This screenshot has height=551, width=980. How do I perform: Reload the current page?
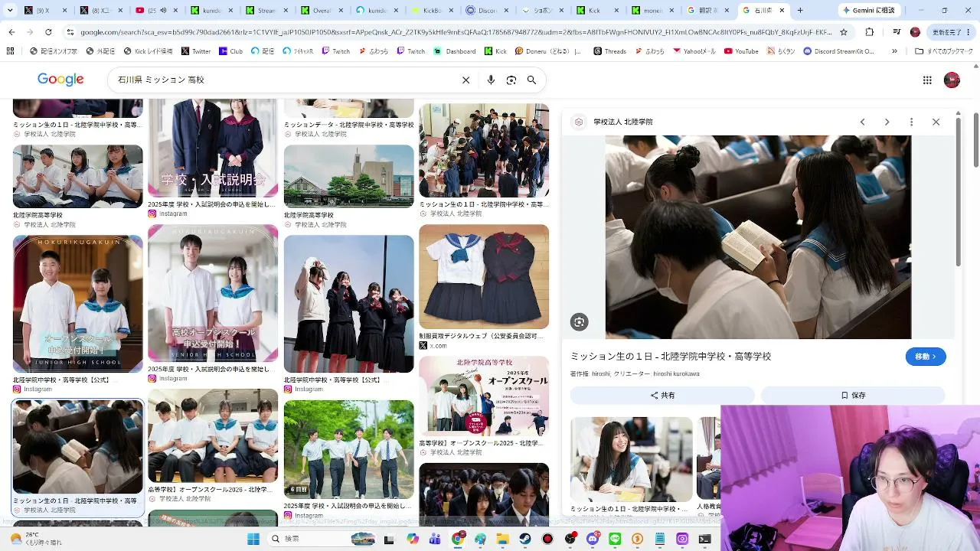48,32
